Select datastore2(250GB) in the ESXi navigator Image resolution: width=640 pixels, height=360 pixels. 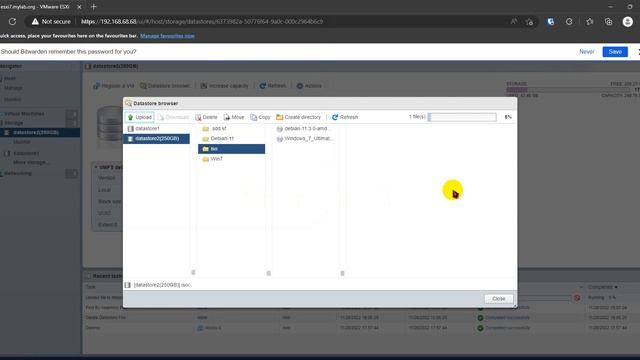click(x=36, y=133)
